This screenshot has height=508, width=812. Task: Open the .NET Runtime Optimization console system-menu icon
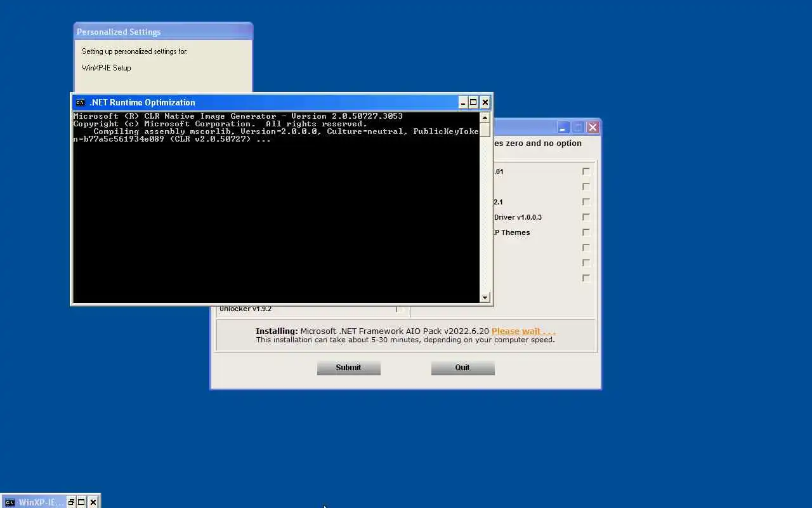point(80,102)
